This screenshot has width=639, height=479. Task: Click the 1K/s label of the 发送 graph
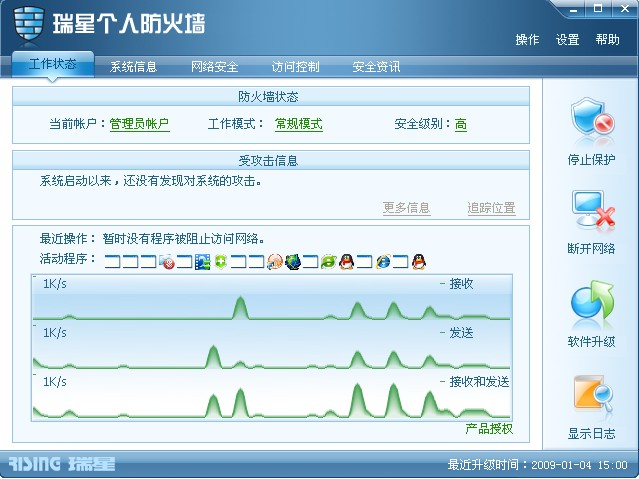click(55, 333)
